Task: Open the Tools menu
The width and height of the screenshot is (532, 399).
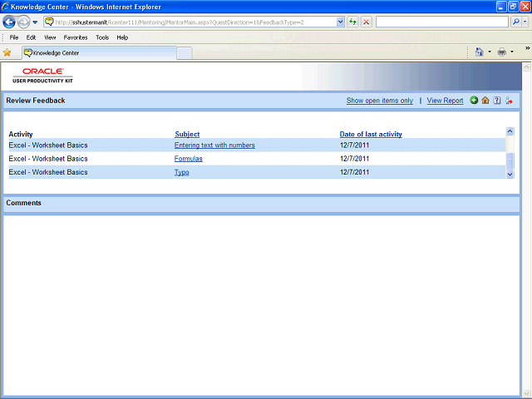Action: point(102,37)
